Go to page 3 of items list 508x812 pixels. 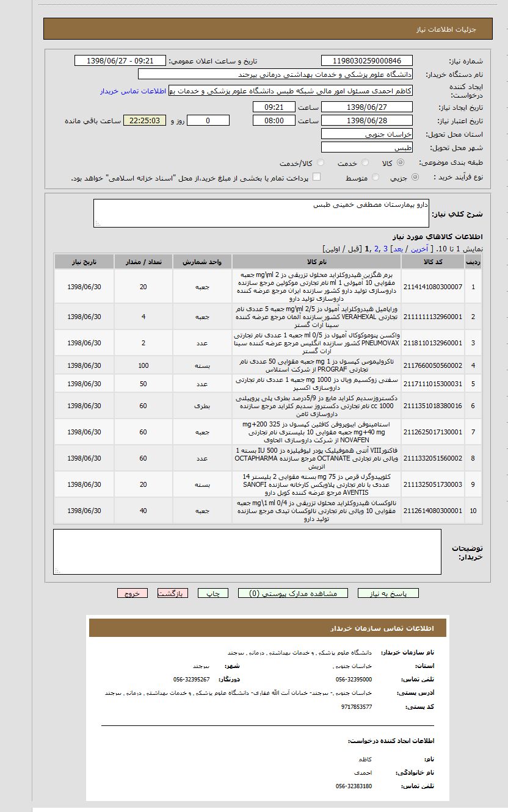[386, 249]
